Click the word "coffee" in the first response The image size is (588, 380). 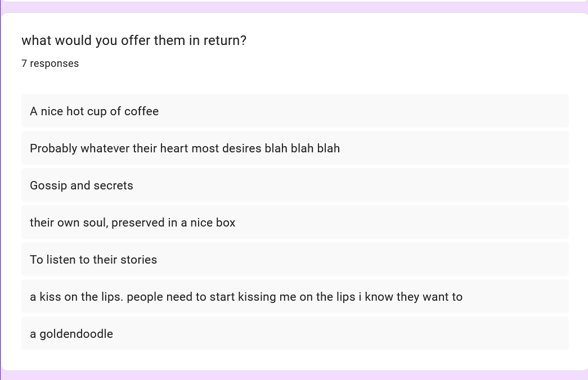tap(141, 111)
